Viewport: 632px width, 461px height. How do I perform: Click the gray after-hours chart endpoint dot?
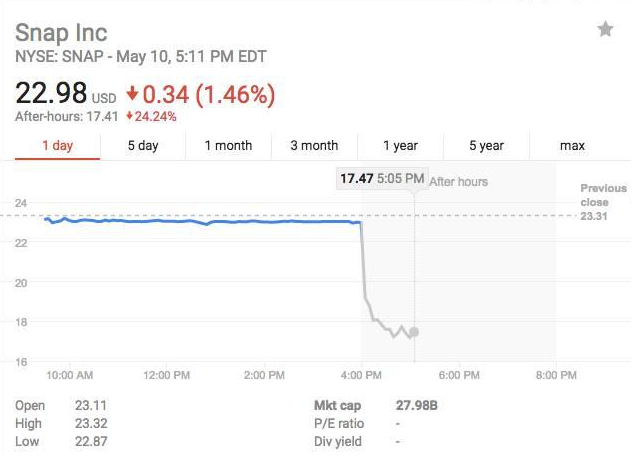pos(415,332)
